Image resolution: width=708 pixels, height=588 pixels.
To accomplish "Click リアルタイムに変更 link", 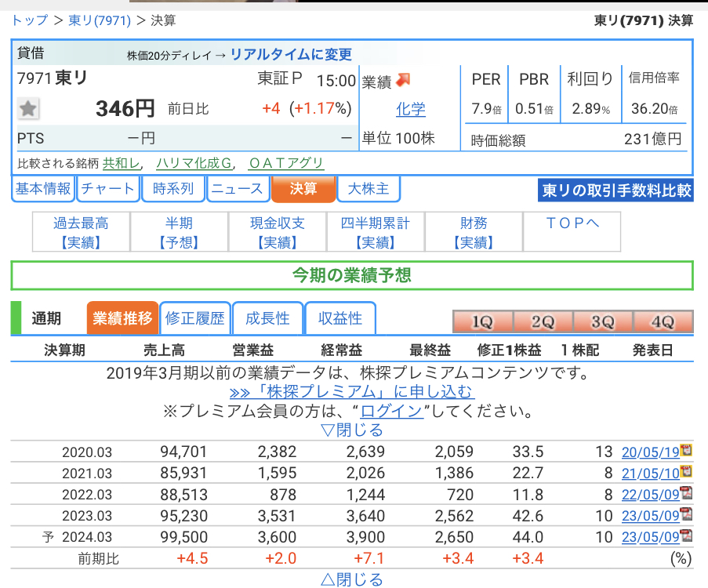I will coord(291,54).
